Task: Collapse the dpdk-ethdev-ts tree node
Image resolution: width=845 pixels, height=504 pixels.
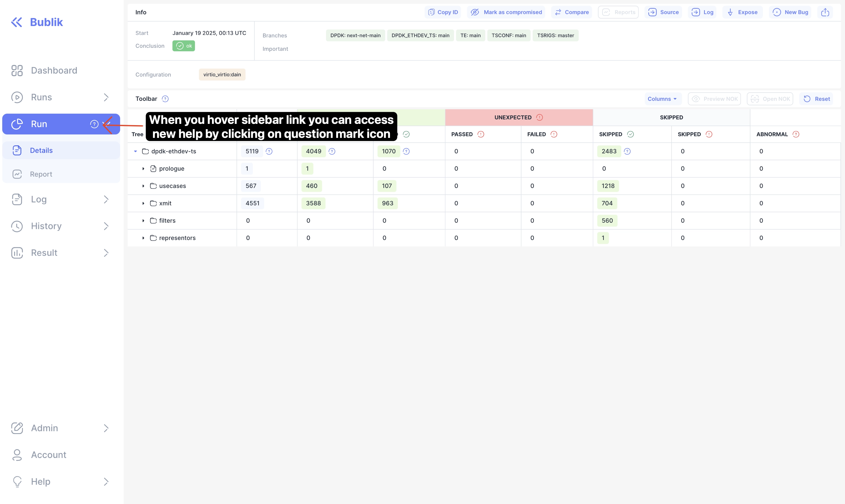Action: pos(135,151)
